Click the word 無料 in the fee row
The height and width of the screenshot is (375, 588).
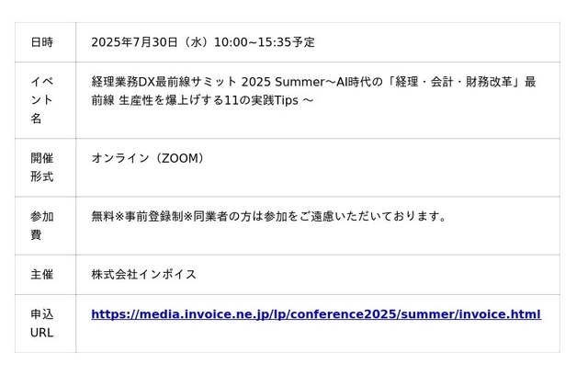click(102, 216)
